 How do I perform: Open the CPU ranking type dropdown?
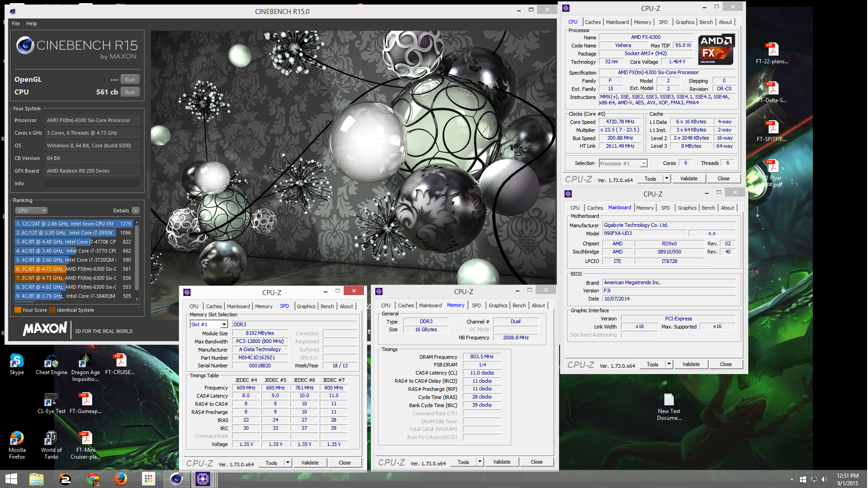[32, 211]
